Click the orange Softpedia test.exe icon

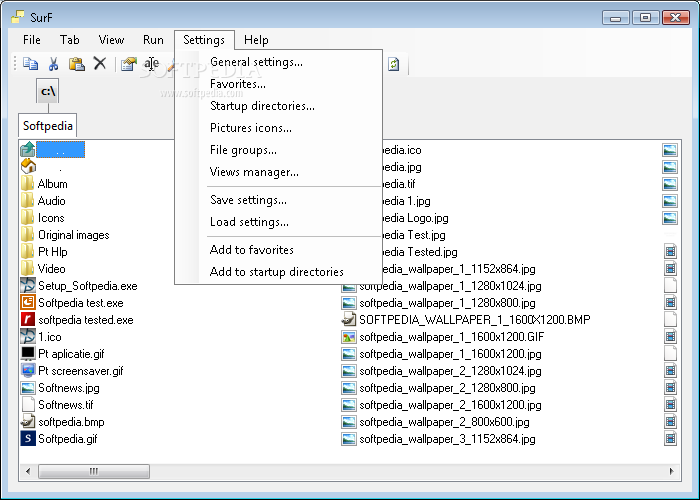tap(28, 302)
